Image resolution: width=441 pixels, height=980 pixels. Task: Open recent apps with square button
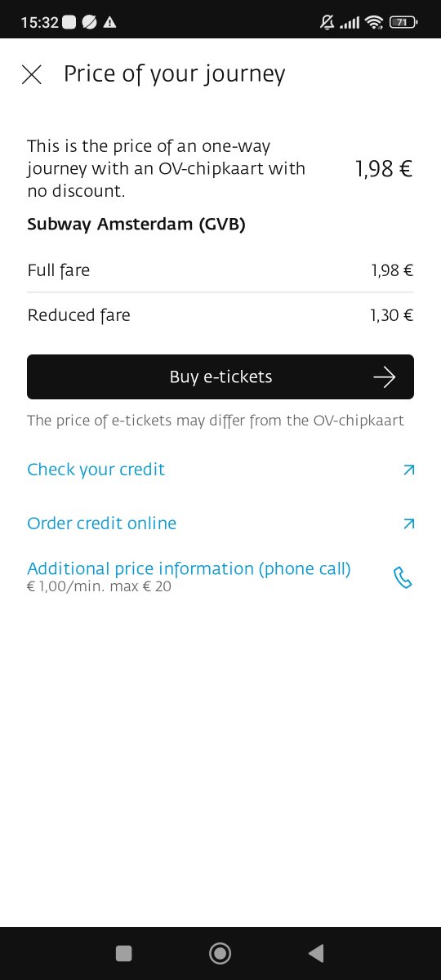124,953
